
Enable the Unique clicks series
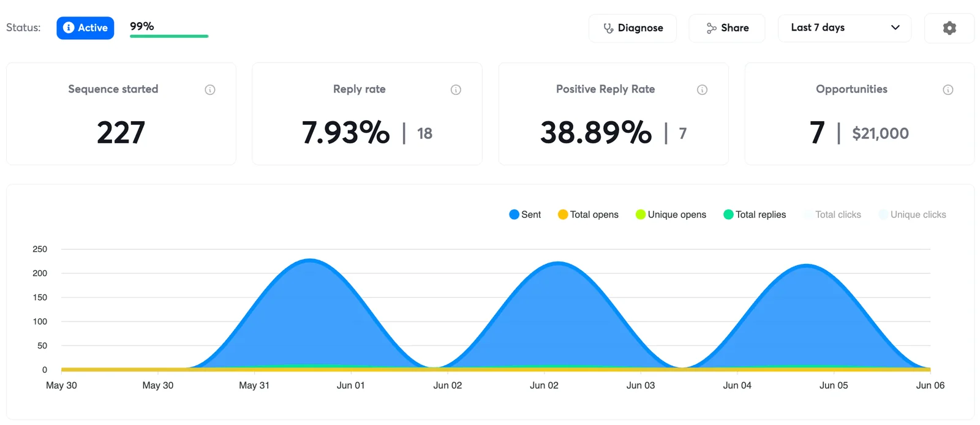click(912, 214)
